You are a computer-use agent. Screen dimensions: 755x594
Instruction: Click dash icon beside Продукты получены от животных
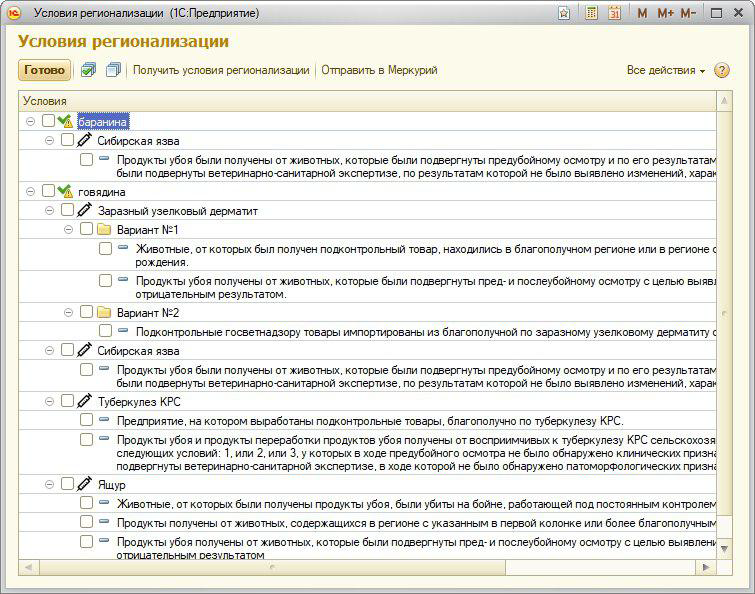[x=104, y=521]
